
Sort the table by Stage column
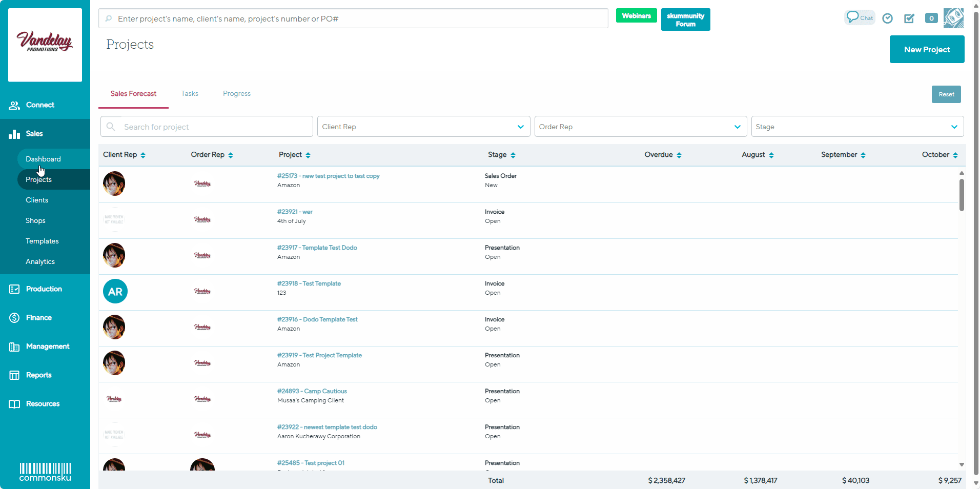coord(501,155)
